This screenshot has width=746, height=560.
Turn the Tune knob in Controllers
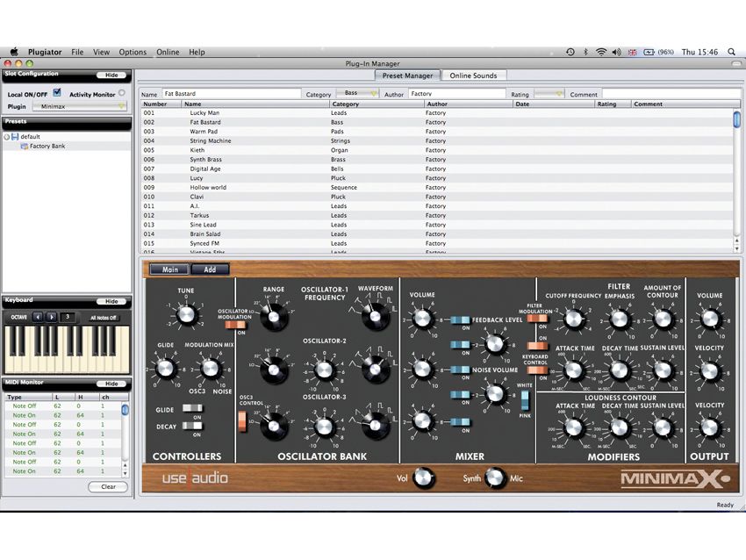tap(186, 314)
